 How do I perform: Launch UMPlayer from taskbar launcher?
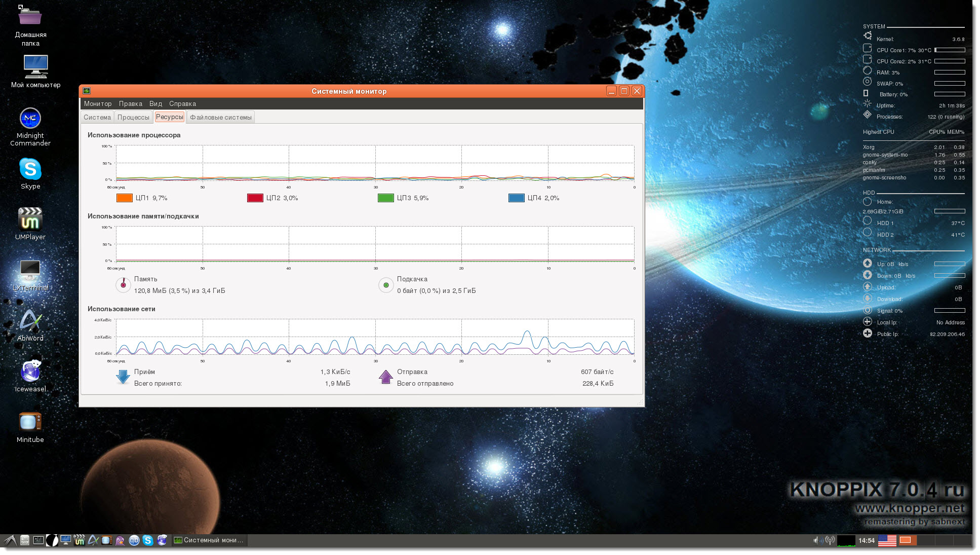click(x=79, y=540)
